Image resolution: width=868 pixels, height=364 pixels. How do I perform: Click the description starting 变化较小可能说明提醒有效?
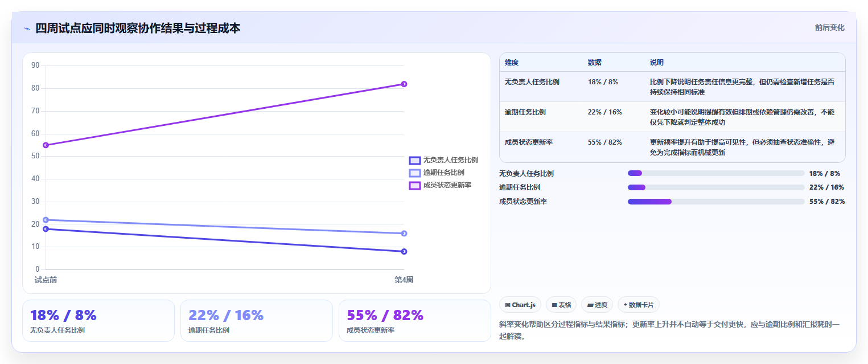coord(742,117)
